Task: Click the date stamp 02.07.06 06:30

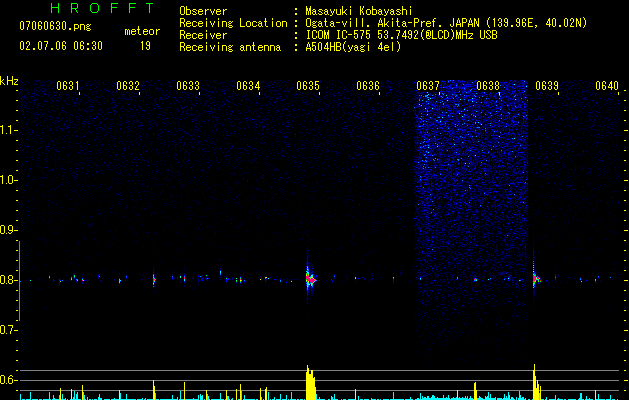Action: pyautogui.click(x=61, y=46)
